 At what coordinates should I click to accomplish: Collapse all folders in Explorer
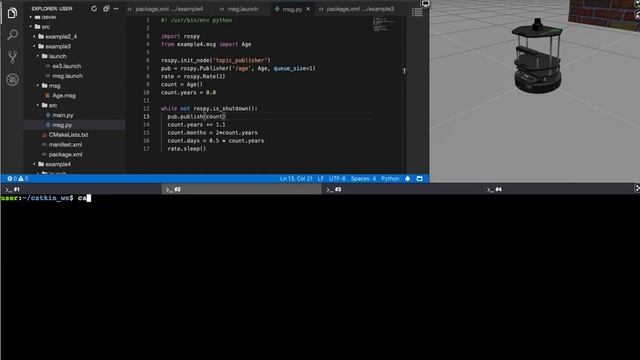click(x=106, y=9)
